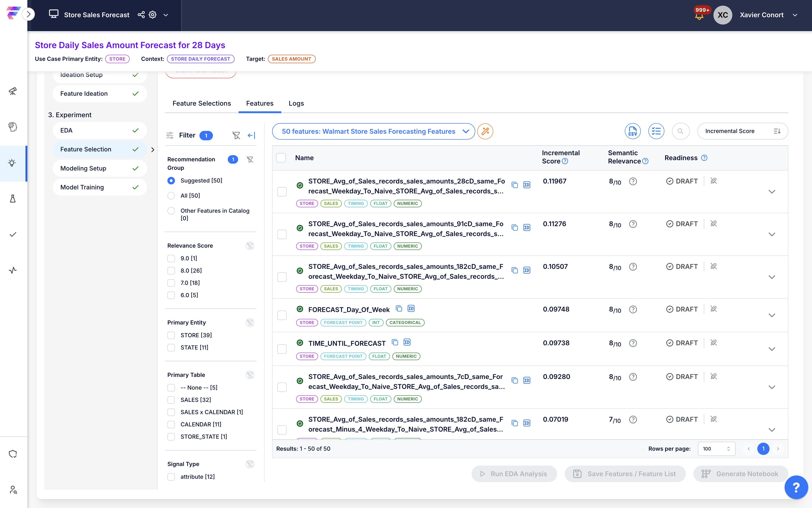The image size is (812, 508).
Task: Check the 8.0 [26] relevance score filter
Action: [x=171, y=271]
